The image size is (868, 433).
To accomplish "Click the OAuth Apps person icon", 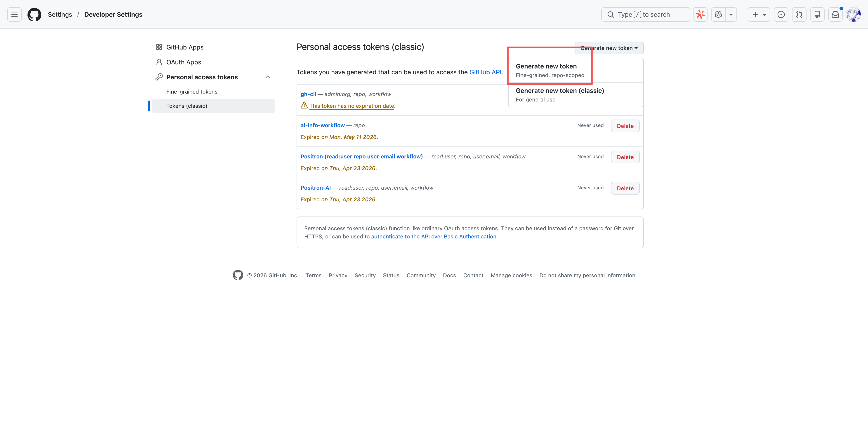I will click(x=159, y=62).
